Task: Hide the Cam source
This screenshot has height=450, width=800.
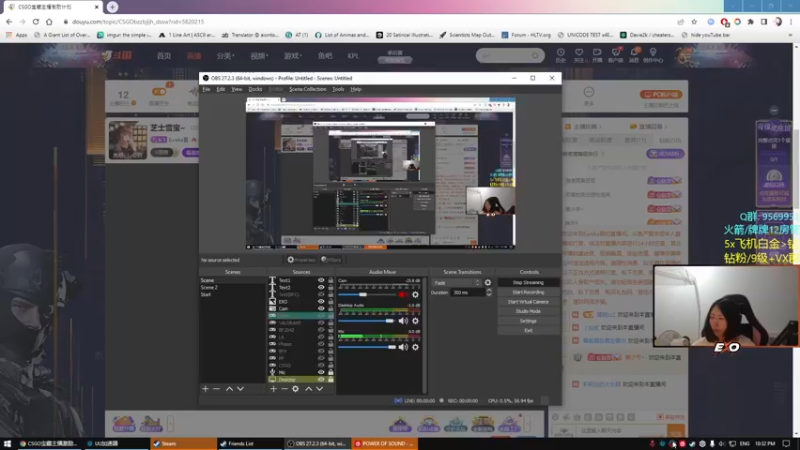Action: 321,309
